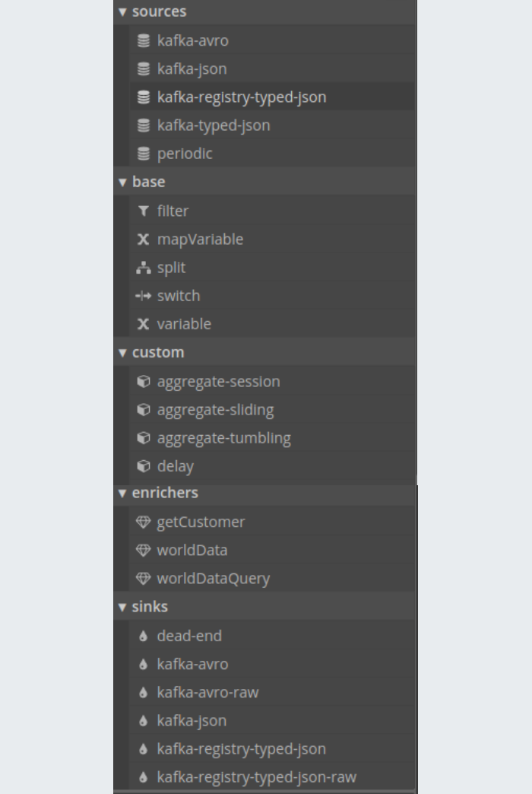The height and width of the screenshot is (794, 532).
Task: Click the dead-end sink droplet icon
Action: 143,636
